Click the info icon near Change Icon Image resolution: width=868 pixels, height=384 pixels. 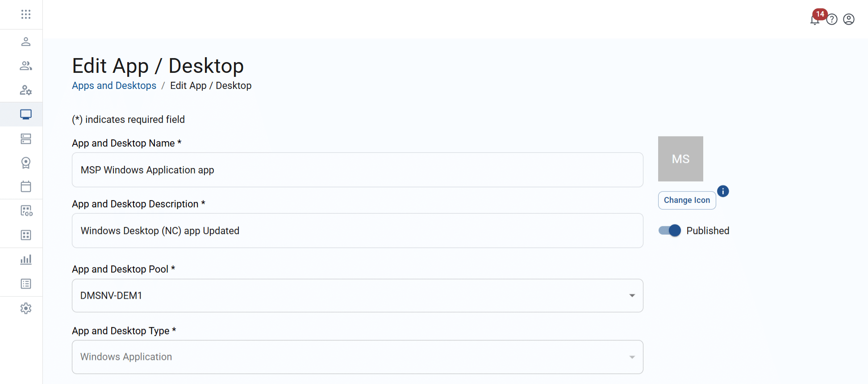(723, 191)
